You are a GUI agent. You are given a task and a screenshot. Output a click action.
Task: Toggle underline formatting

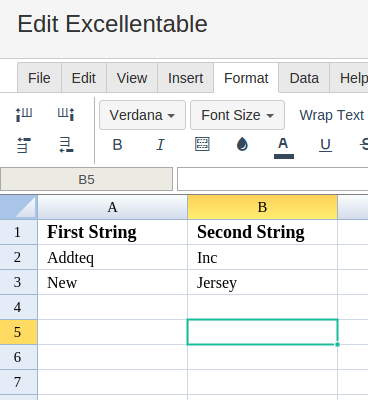pos(325,145)
